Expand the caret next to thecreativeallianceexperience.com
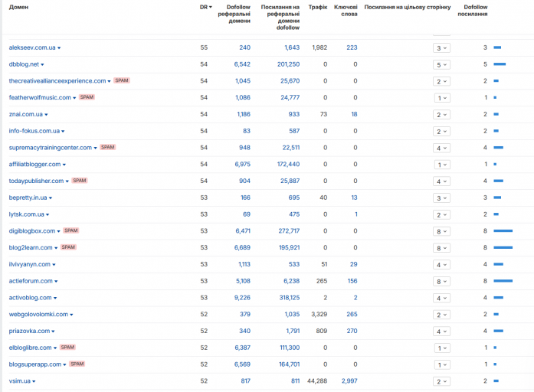The height and width of the screenshot is (392, 534). pos(109,81)
